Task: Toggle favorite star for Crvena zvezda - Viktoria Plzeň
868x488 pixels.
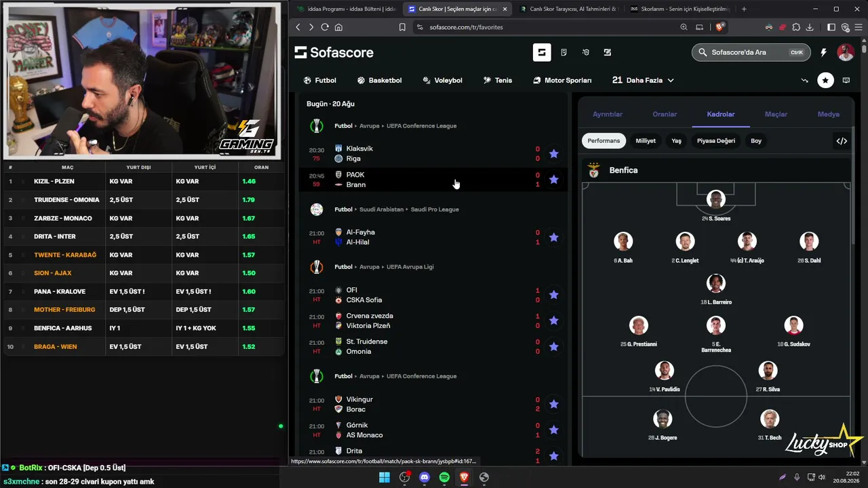Action: coord(554,321)
